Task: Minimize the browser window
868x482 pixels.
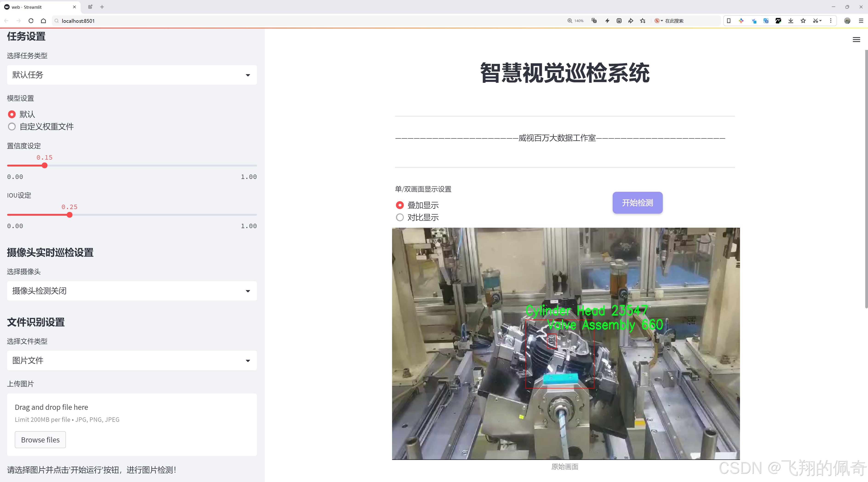Action: pos(833,7)
